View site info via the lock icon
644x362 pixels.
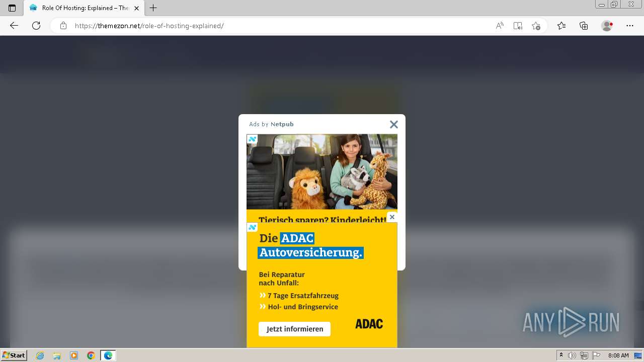pos(63,26)
